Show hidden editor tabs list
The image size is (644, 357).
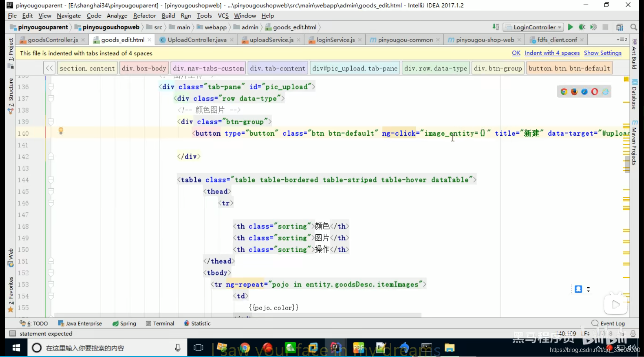[x=622, y=39]
